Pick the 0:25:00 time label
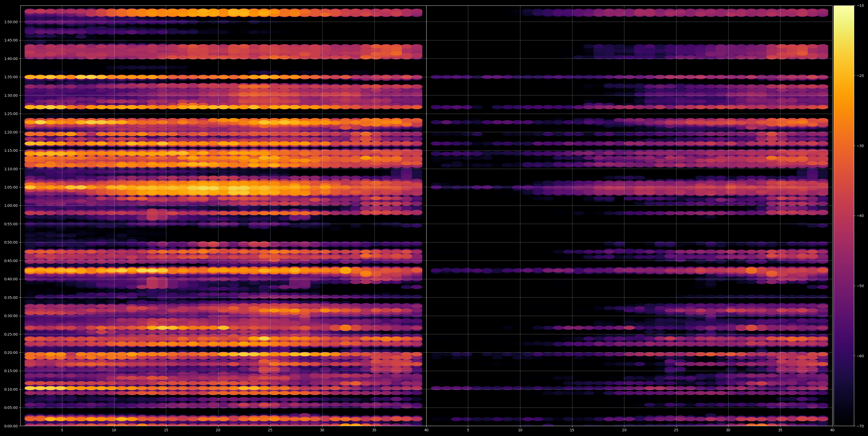The image size is (868, 436). 11,334
